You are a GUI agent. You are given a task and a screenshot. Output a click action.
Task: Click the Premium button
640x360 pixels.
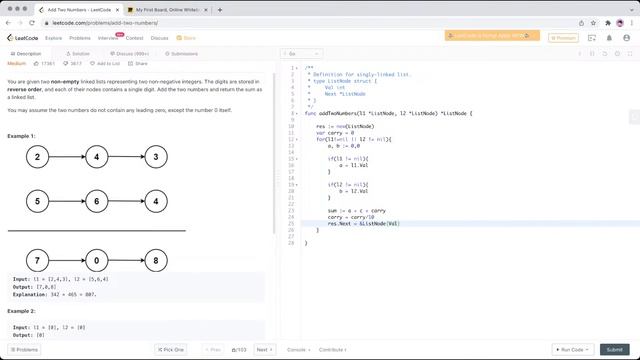click(x=563, y=38)
